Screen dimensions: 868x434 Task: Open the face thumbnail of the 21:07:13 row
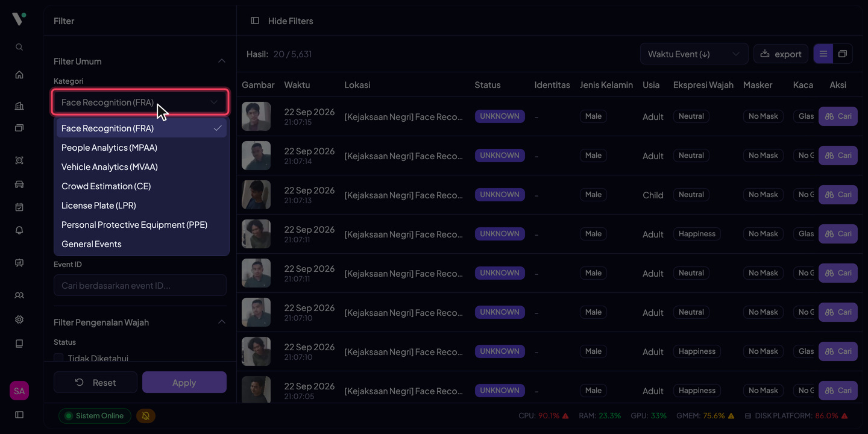coord(256,195)
